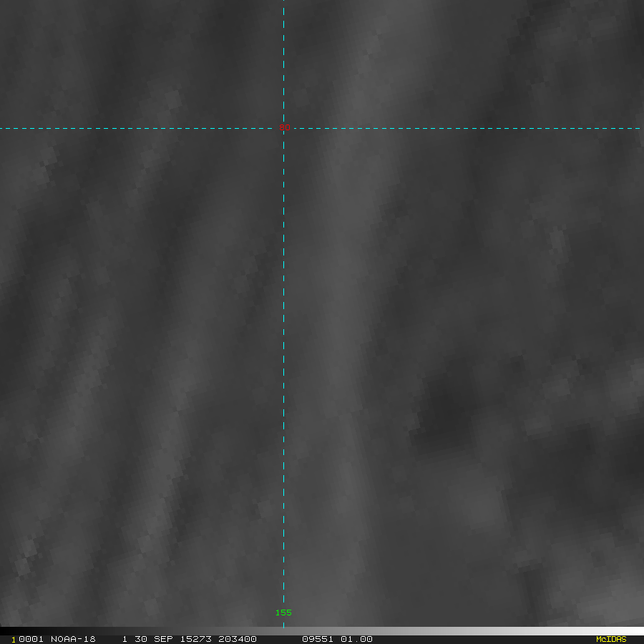Click the white dashed latitude line left of 80
The image size is (644, 644).
(143, 129)
